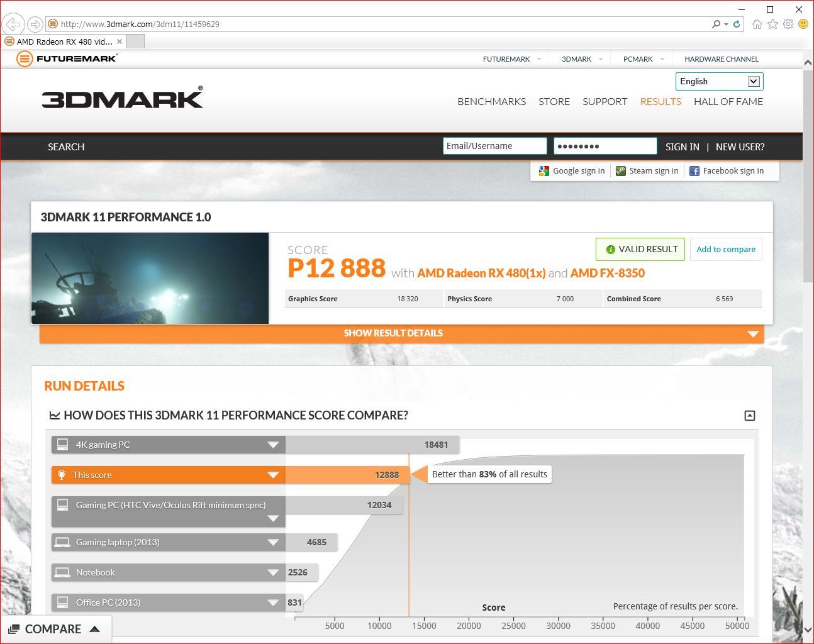The width and height of the screenshot is (814, 644).
Task: Open a new blank browser tab
Action: tap(135, 42)
